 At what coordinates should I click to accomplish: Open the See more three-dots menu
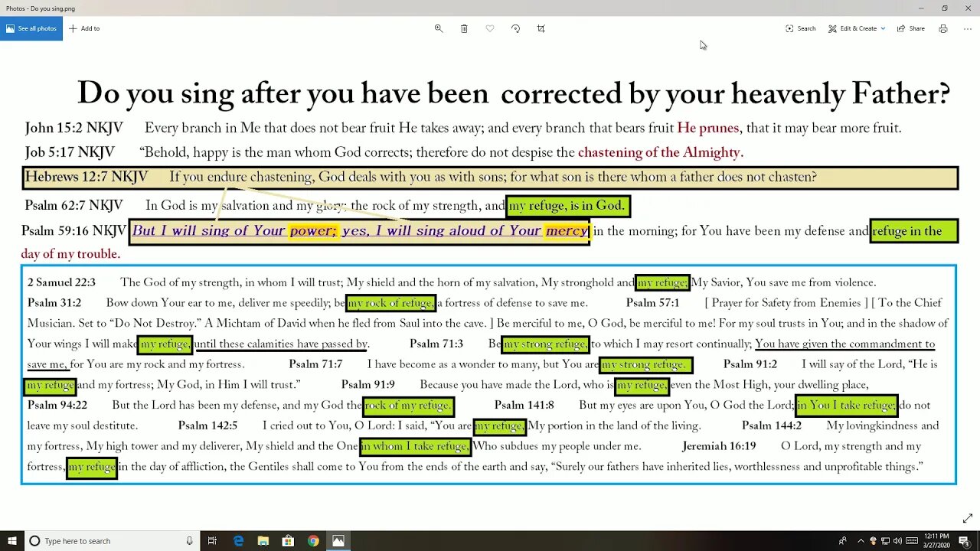[967, 28]
